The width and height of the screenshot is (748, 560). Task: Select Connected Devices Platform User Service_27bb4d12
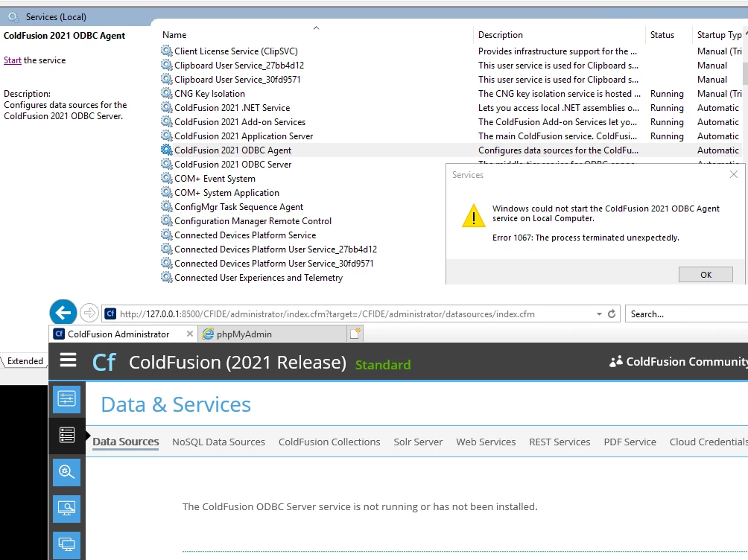276,249
